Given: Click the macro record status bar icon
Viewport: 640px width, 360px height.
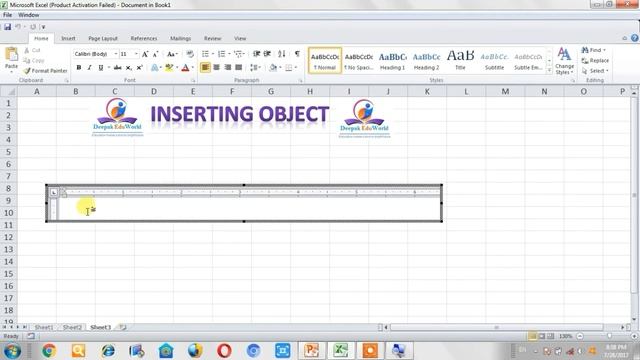Looking at the screenshot, I should point(31,336).
